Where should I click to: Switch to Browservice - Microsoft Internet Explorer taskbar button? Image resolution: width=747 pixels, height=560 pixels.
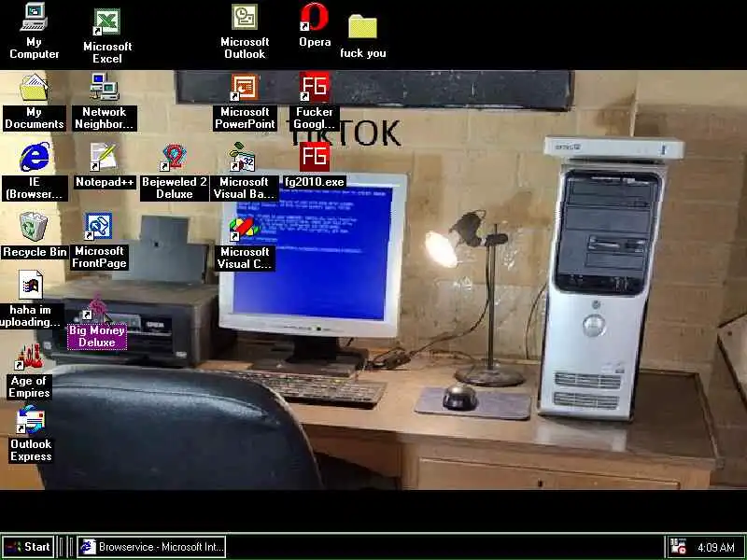pyautogui.click(x=151, y=547)
